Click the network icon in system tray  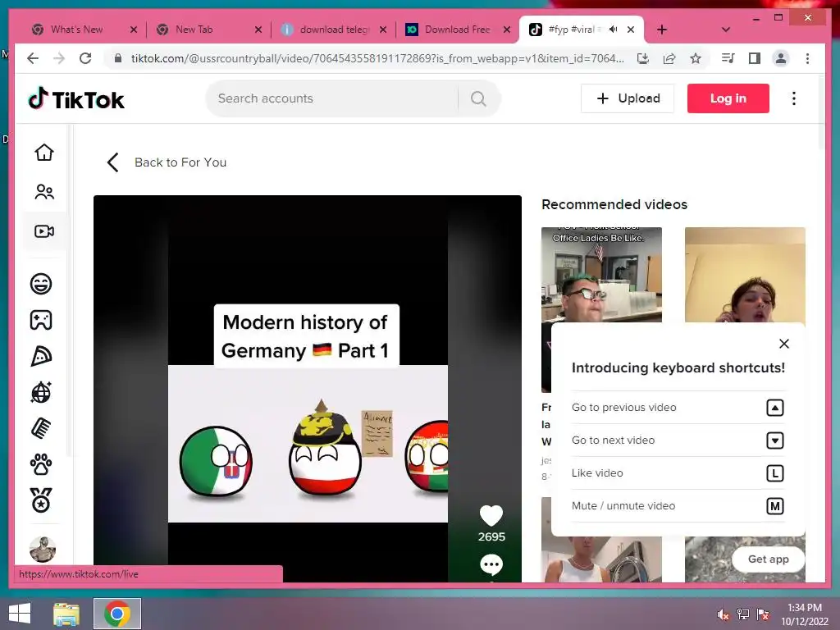pos(743,614)
